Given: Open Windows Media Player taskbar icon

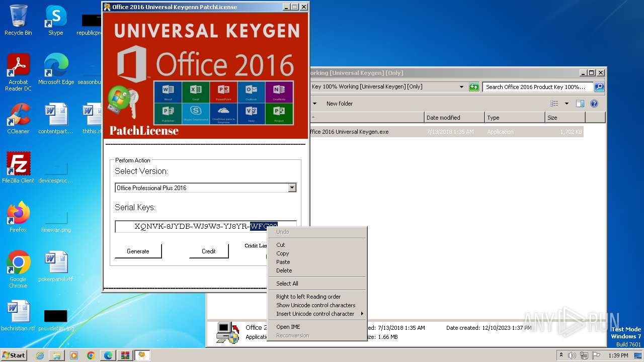Looking at the screenshot, I should (74, 355).
